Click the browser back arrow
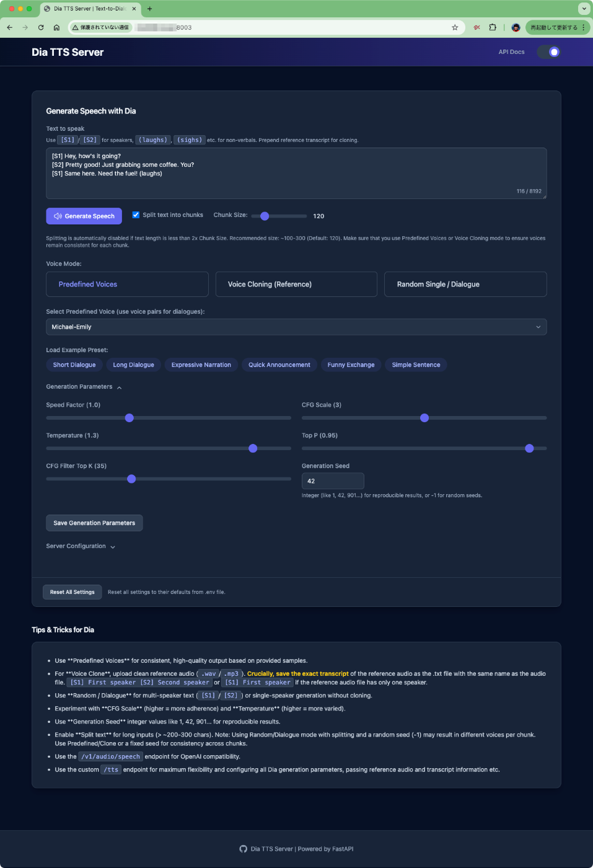Viewport: 593px width, 868px height. pos(9,27)
